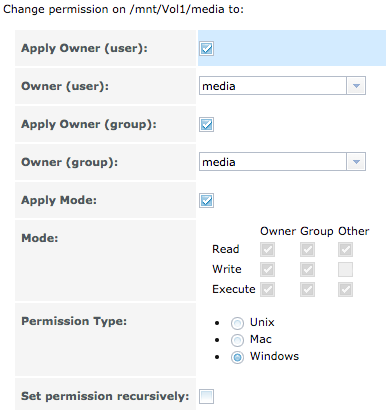Toggle Group Read permission checkbox

(x=307, y=250)
